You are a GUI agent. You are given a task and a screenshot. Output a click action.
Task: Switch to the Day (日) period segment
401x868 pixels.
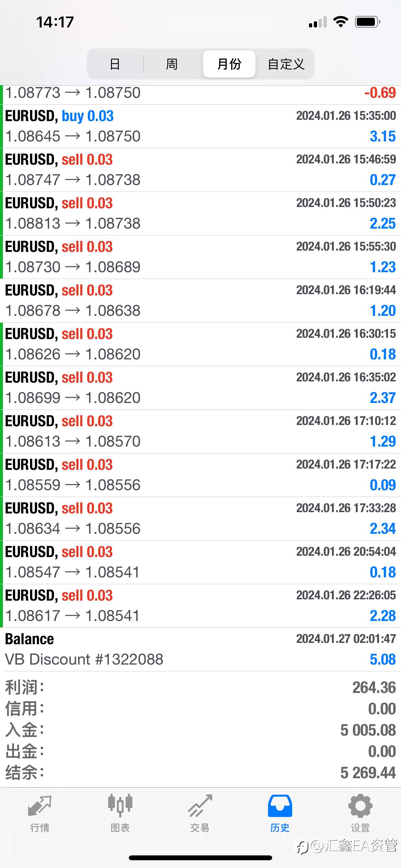[115, 64]
